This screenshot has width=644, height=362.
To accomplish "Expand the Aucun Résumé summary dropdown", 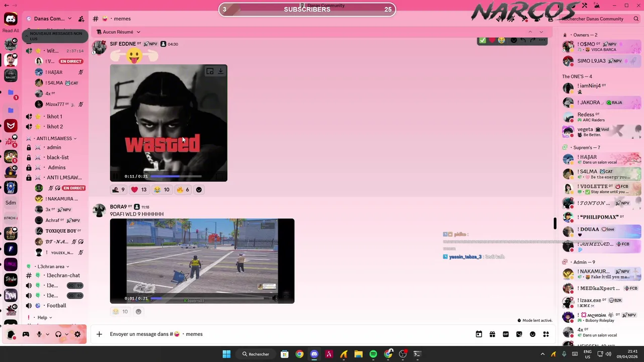I will pyautogui.click(x=138, y=32).
